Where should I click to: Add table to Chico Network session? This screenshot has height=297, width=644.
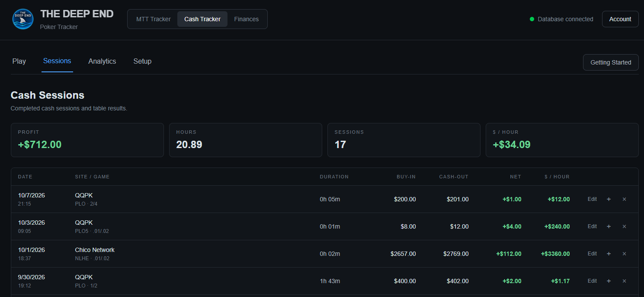[x=609, y=254]
